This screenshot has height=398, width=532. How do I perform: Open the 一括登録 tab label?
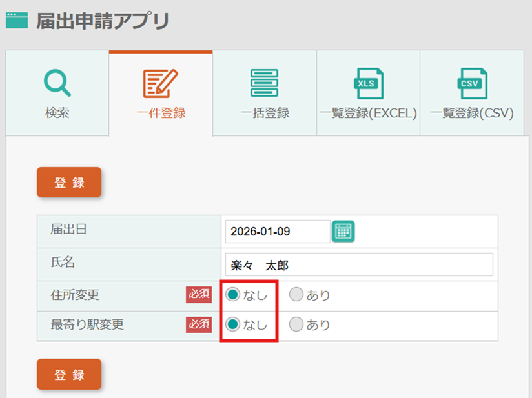(x=264, y=114)
